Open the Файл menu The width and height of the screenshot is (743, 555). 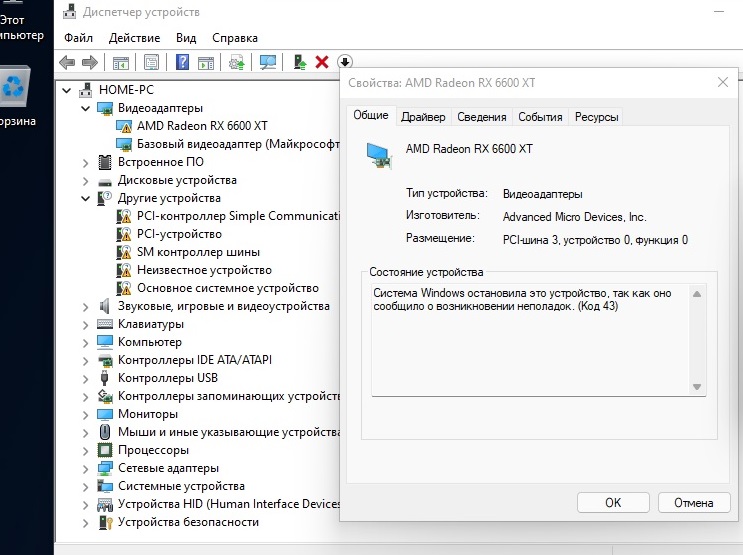(x=78, y=38)
